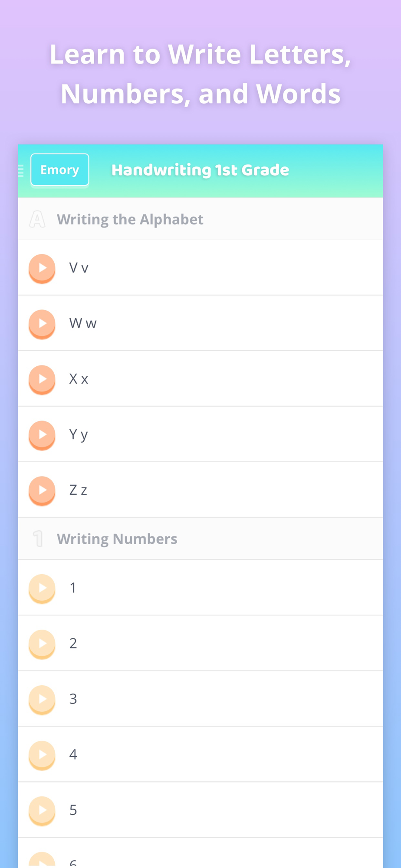Start the number 5 lesson
The height and width of the screenshot is (868, 401).
[x=42, y=811]
